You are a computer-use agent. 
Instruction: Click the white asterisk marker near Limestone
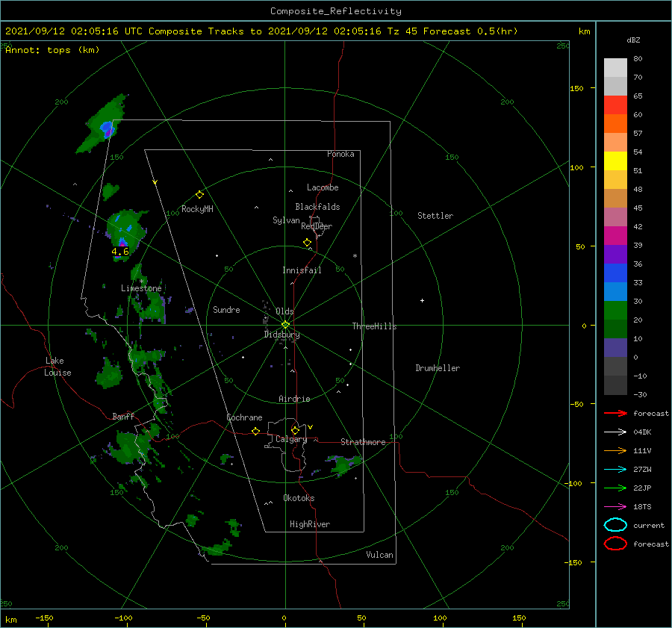click(141, 282)
